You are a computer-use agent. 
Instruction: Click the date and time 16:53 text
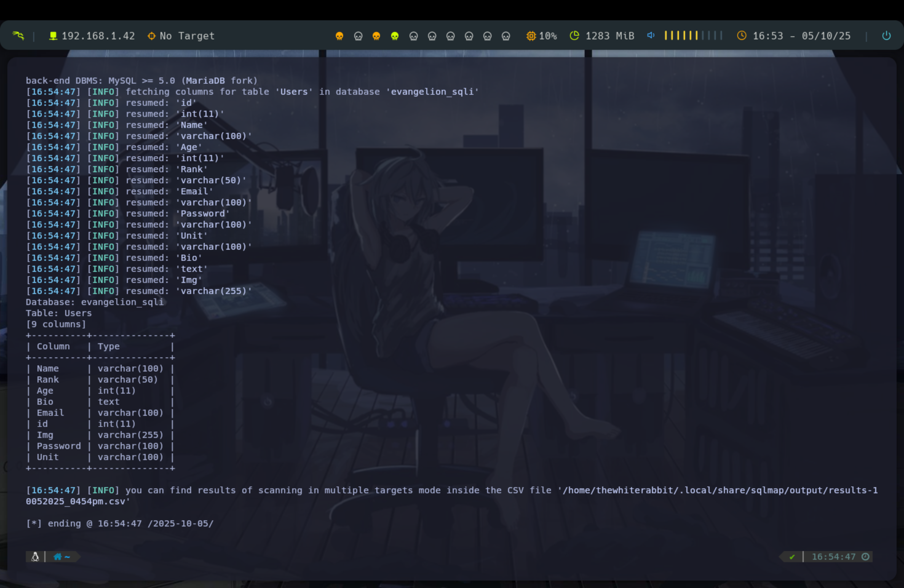coord(801,36)
